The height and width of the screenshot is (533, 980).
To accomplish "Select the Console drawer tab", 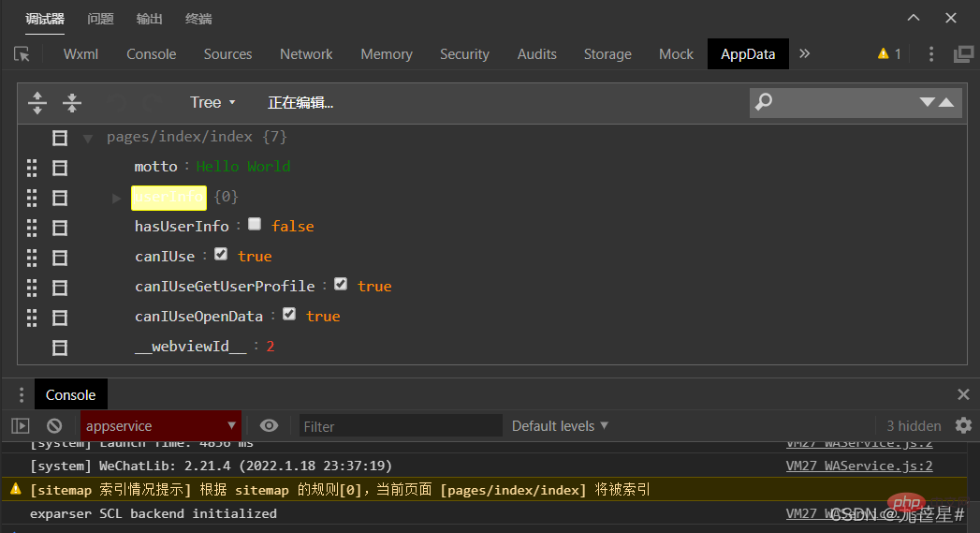I will (x=70, y=394).
